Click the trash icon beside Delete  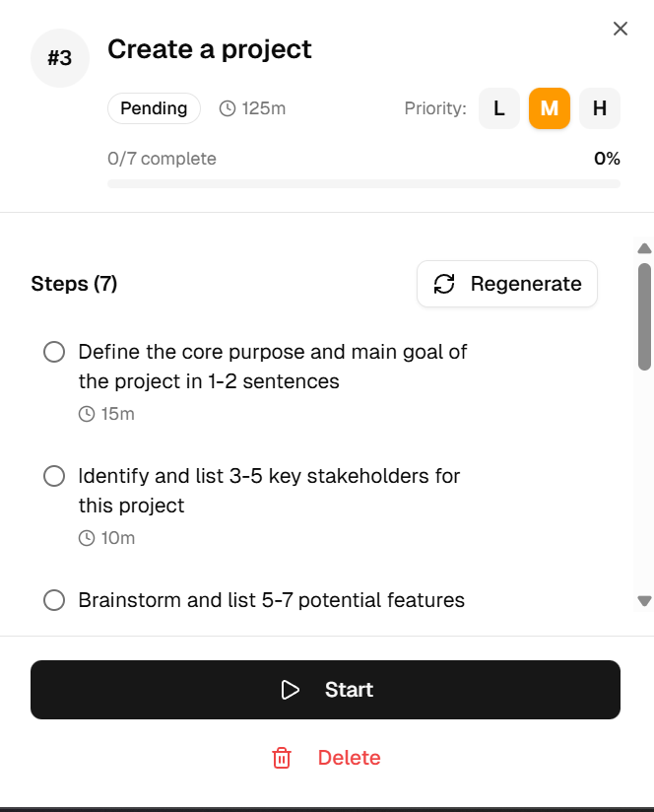(x=282, y=758)
